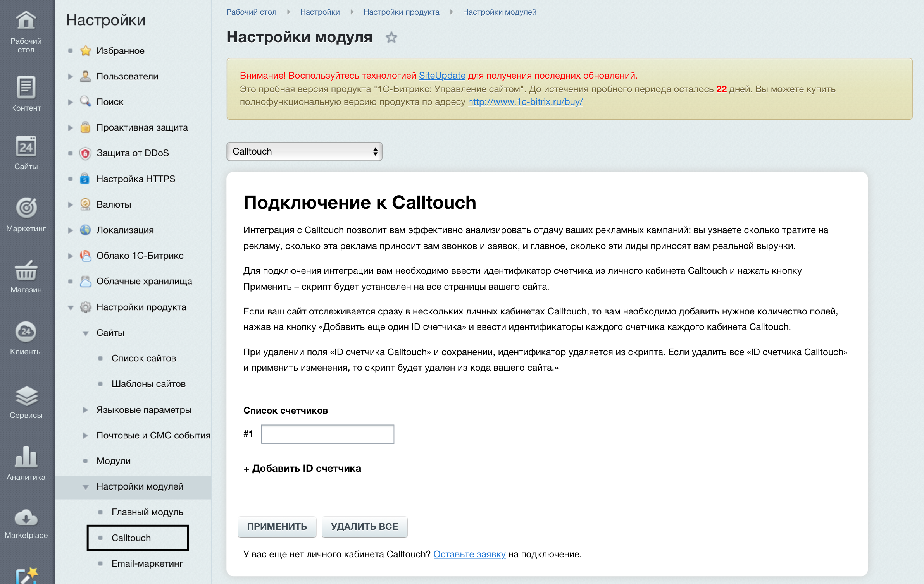Open the Рабочий стол home icon

(x=26, y=20)
